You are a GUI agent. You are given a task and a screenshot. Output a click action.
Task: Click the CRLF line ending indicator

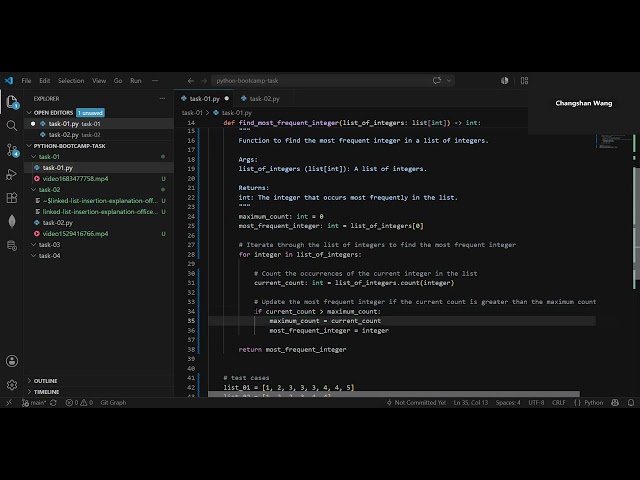(558, 402)
